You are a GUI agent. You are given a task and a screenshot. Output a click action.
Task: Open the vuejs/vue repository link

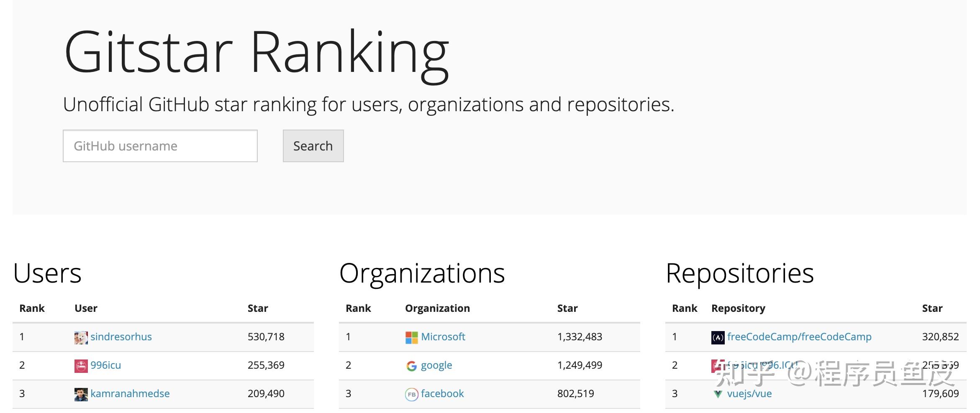[749, 394]
